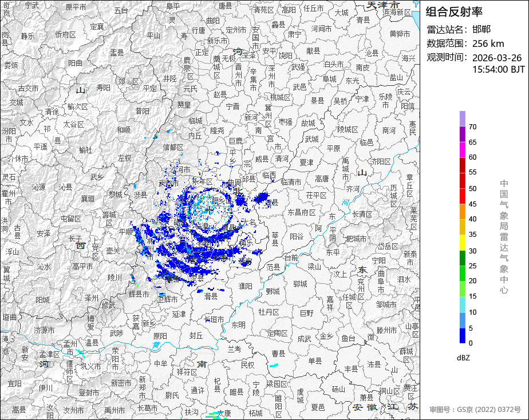Click the orange 40–45 dBZ legend swatch
Image resolution: width=529 pixels, height=420 pixels.
(462, 211)
